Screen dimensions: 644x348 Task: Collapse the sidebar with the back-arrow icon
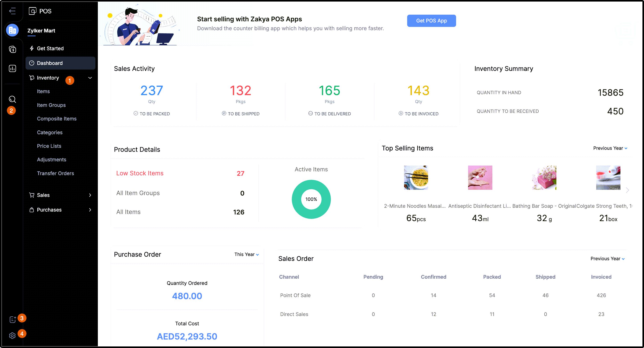pos(12,11)
